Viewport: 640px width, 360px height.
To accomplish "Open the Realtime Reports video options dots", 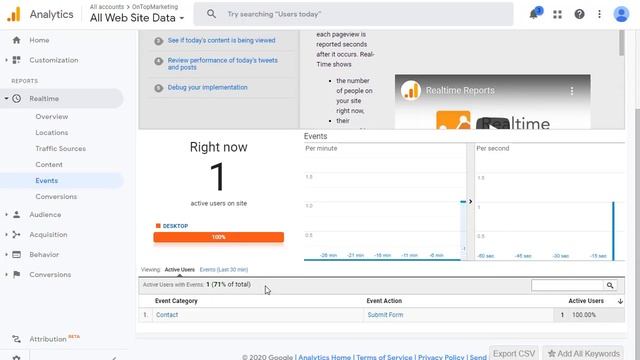I will pos(572,91).
